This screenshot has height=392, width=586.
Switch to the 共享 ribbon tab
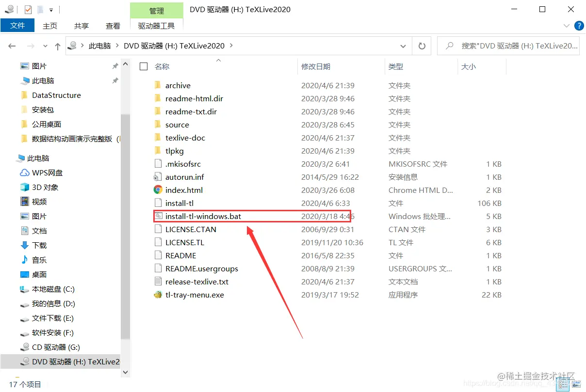(81, 26)
